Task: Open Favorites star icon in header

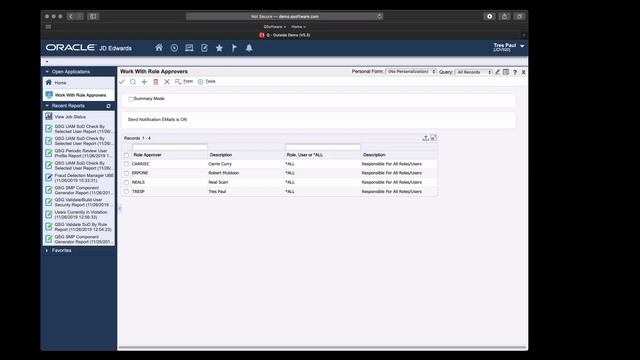Action: [x=219, y=48]
